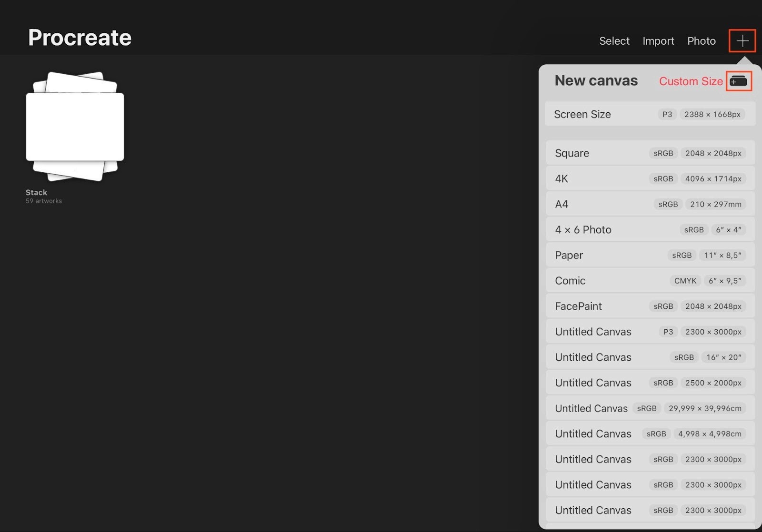The height and width of the screenshot is (532, 762).
Task: Select the 4K canvas preset
Action: (x=650, y=179)
